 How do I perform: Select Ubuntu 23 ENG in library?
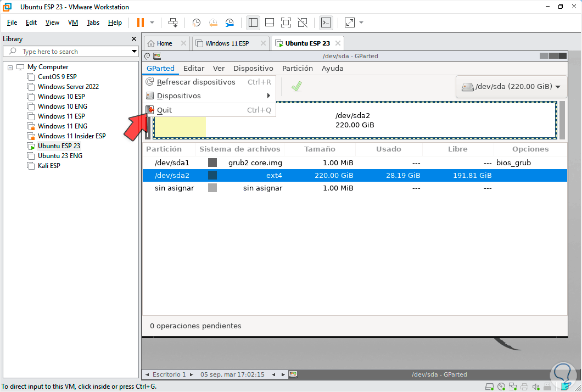tap(60, 156)
